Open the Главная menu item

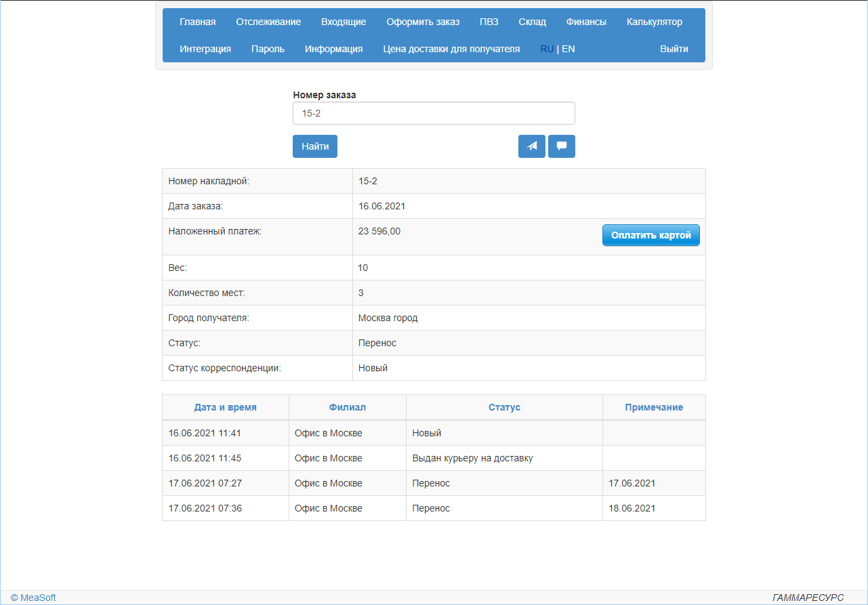(197, 21)
